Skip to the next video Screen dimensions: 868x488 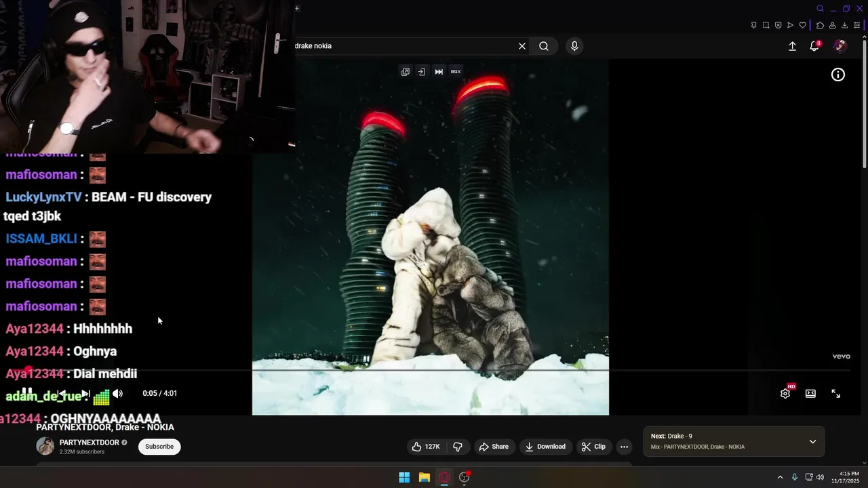point(85,393)
